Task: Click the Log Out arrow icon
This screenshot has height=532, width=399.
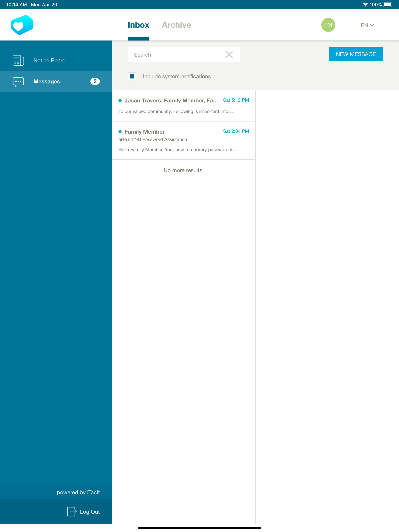Action: coord(72,512)
